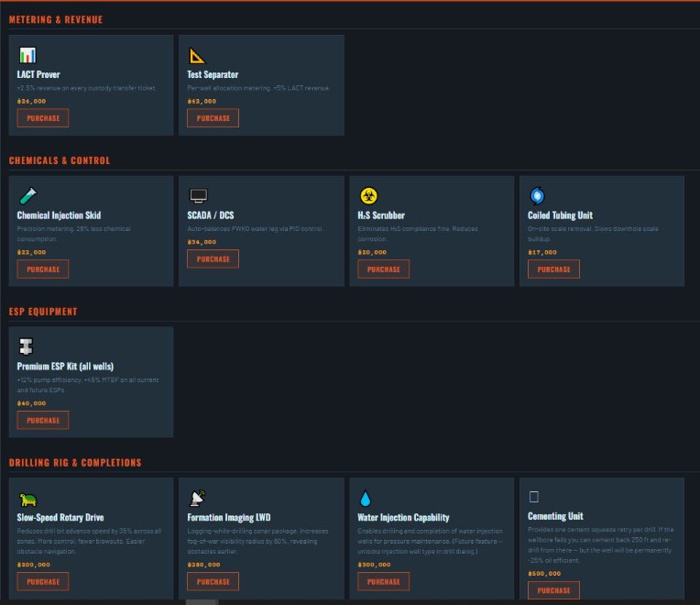Viewport: 700px width, 605px height.
Task: Buy the H₂S Scrubber
Action: tap(384, 269)
